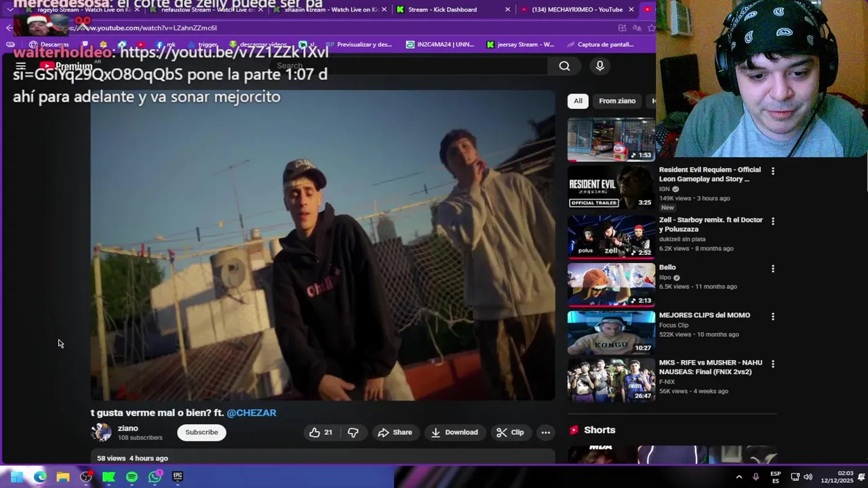This screenshot has width=868, height=488.
Task: Open the IN2C4MA24 | UNN bookmark
Action: pos(440,45)
